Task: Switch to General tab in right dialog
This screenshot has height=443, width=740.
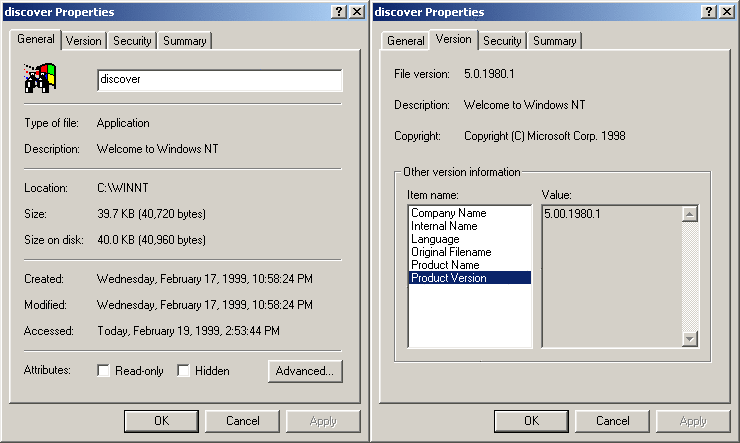Action: (405, 41)
